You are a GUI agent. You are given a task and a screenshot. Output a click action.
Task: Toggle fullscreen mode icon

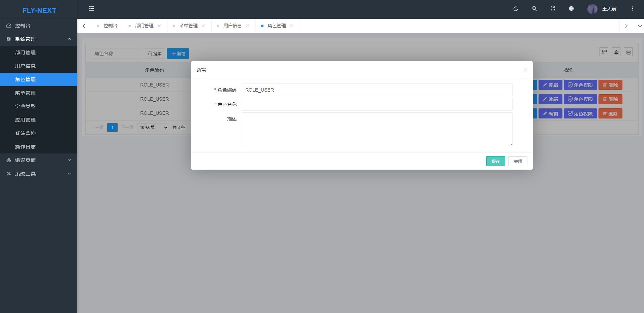point(553,9)
